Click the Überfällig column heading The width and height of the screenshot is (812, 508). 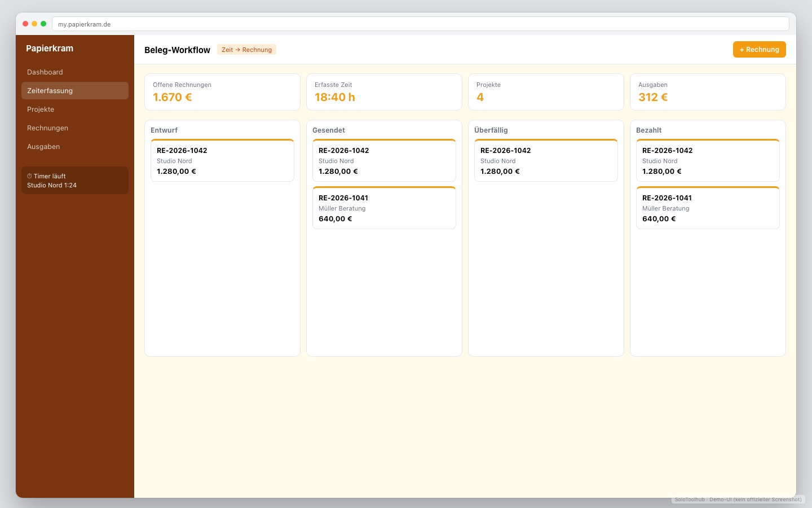(x=491, y=130)
